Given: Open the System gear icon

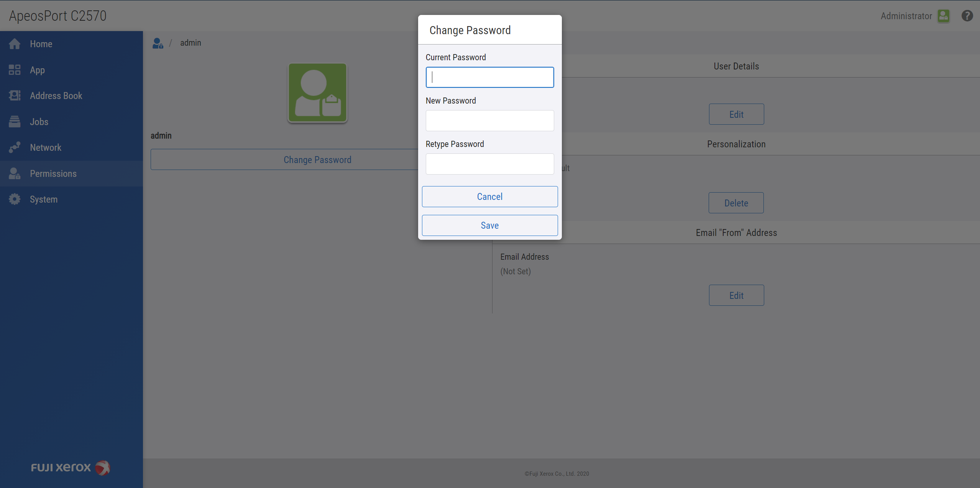Looking at the screenshot, I should click(x=15, y=199).
